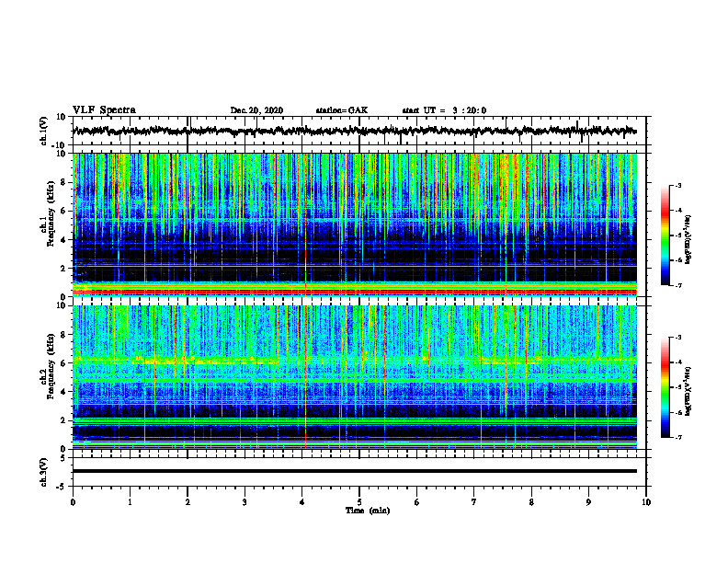The image size is (728, 563).
Task: Click the time axis tick label "5"
Action: (359, 502)
